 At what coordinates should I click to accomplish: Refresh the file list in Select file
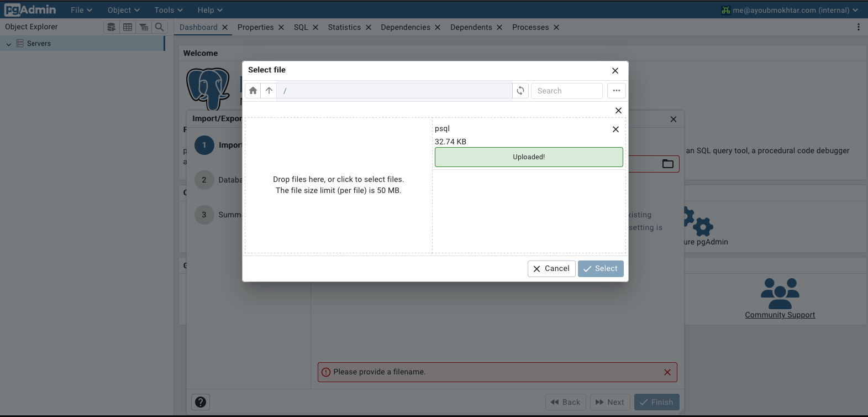(x=520, y=91)
